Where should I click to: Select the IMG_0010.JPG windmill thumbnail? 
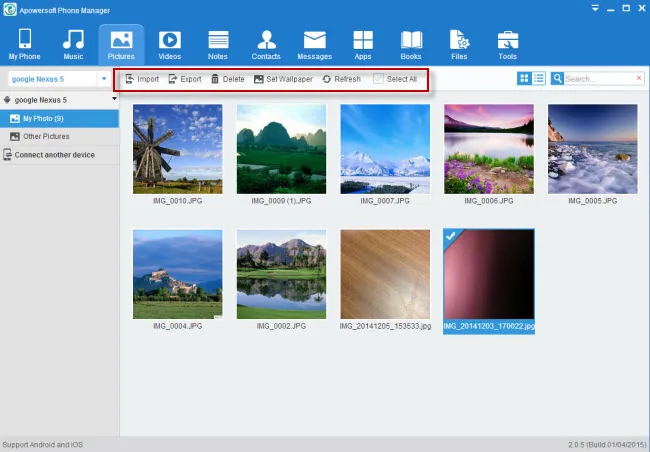tap(177, 149)
